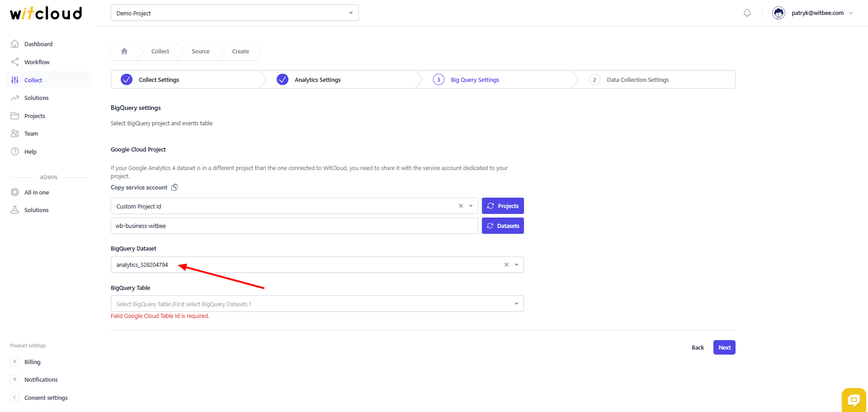Click the Workflow share-nodes icon
The image size is (868, 412).
tap(15, 62)
